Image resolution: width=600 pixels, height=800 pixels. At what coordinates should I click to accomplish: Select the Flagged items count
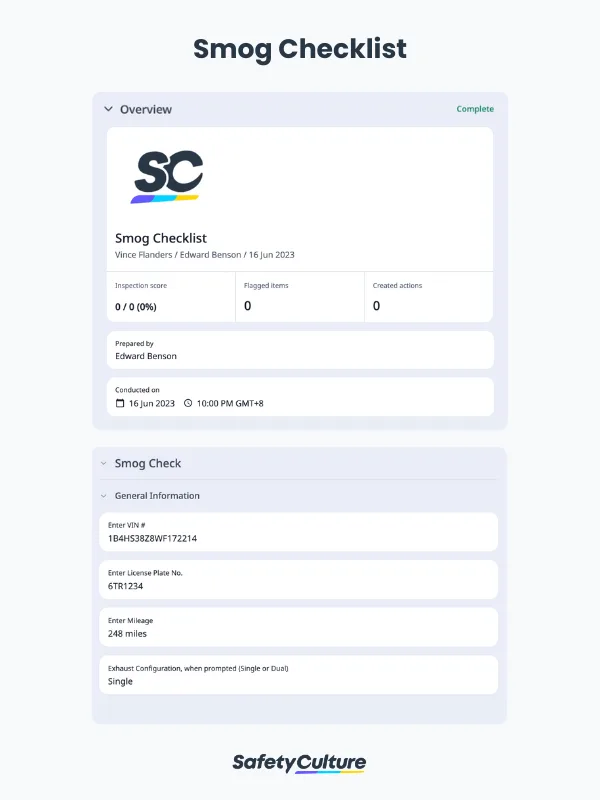(248, 306)
